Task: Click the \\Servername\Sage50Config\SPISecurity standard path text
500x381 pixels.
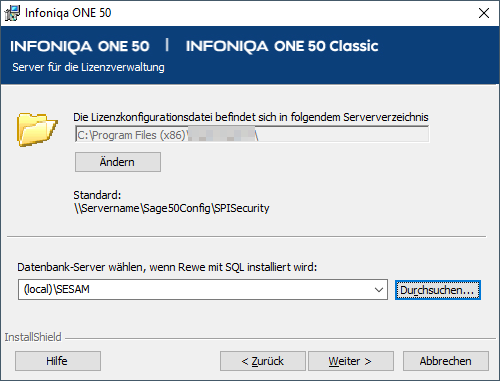Action: 171,208
